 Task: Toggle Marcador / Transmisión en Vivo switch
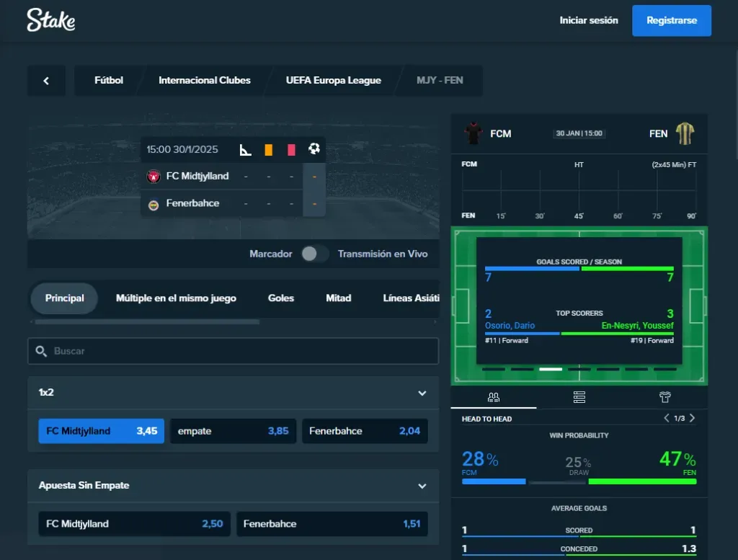[314, 254]
